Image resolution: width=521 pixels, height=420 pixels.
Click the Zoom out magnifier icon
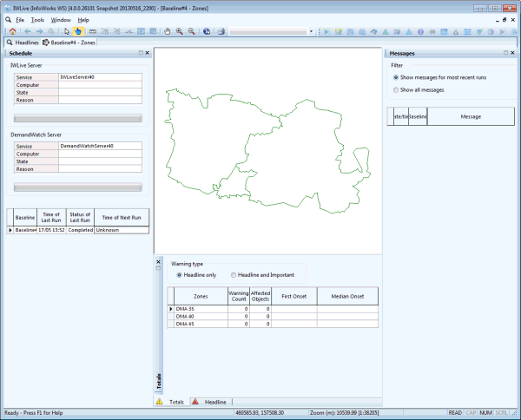pyautogui.click(x=191, y=31)
